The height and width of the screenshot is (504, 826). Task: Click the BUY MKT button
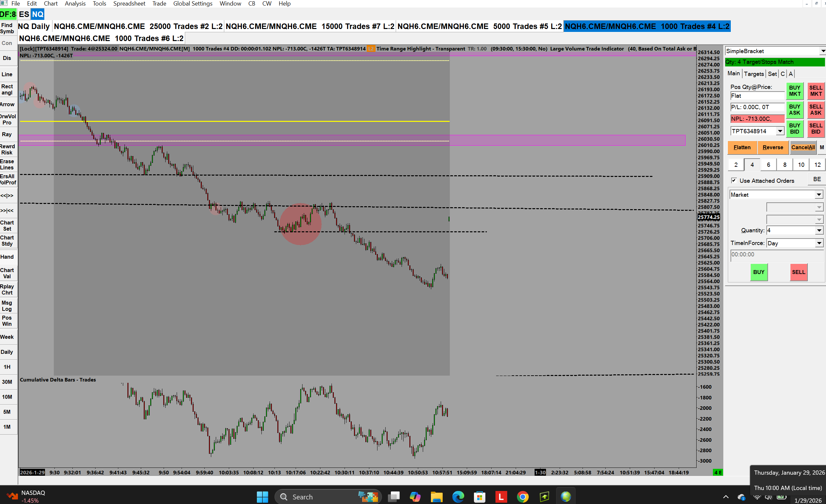pos(794,91)
